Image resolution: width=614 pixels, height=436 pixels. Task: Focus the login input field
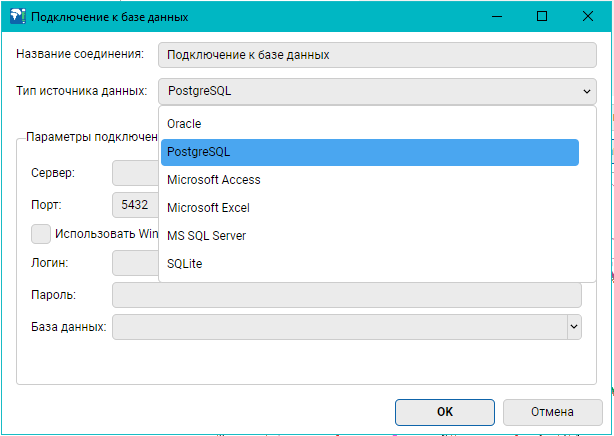pyautogui.click(x=135, y=264)
